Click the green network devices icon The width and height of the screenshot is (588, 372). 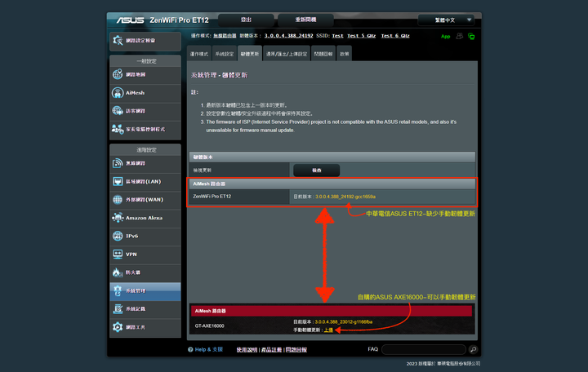click(x=471, y=37)
